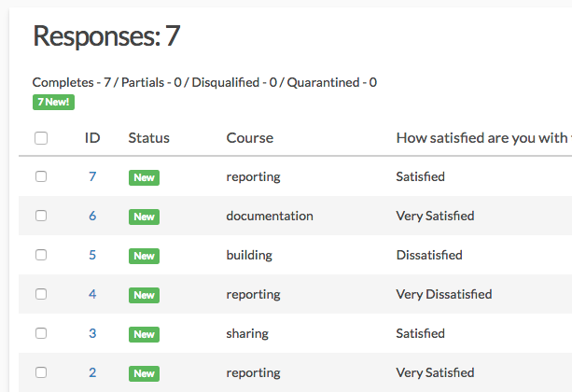Click 'reporting' course in response 2 row
The image size is (572, 392).
[x=253, y=373]
